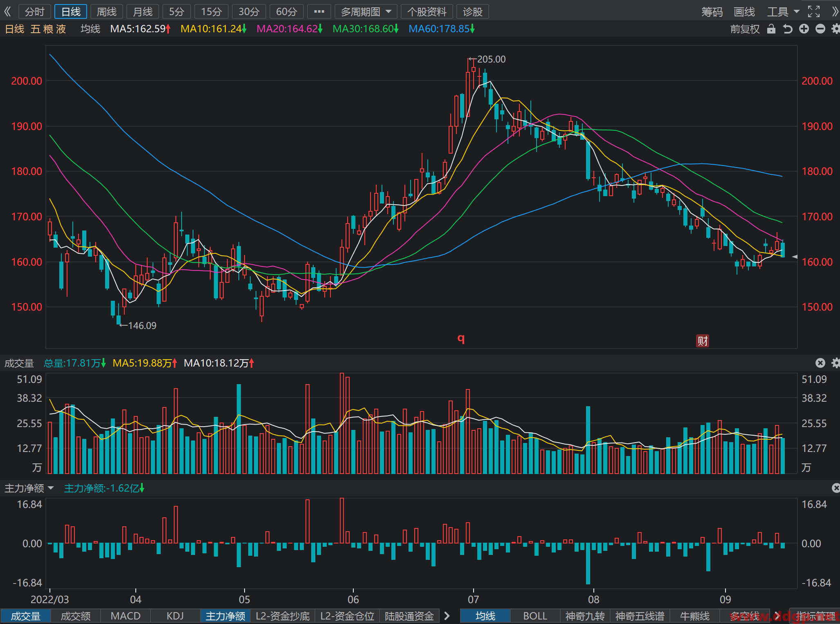Click the MA5:162.59 legend value
This screenshot has width=840, height=624.
140,29
